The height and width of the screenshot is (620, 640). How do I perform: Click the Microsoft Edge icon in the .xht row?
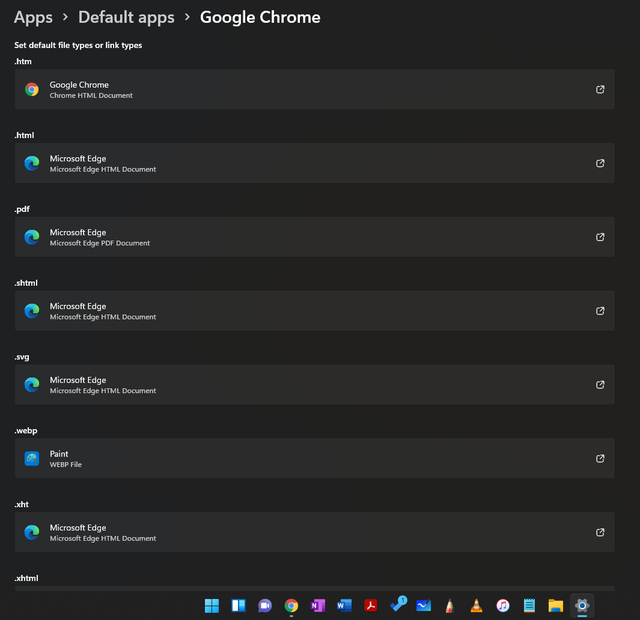click(x=32, y=532)
